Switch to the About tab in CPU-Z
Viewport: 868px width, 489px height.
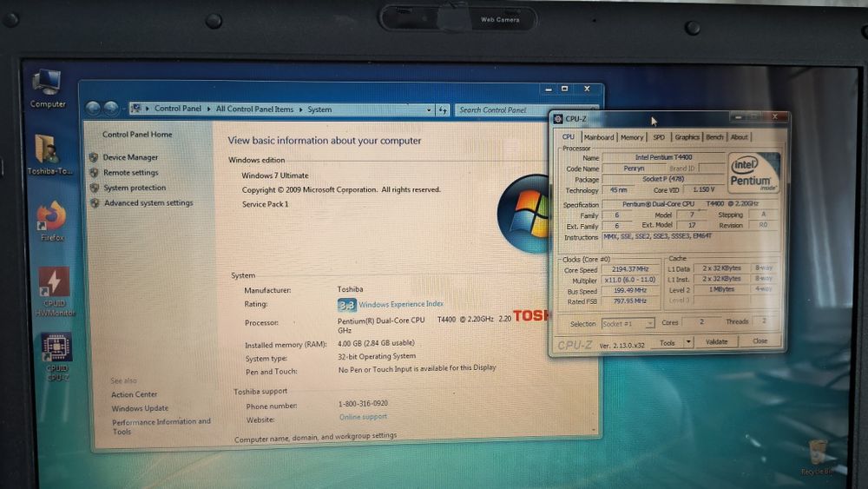click(x=739, y=137)
